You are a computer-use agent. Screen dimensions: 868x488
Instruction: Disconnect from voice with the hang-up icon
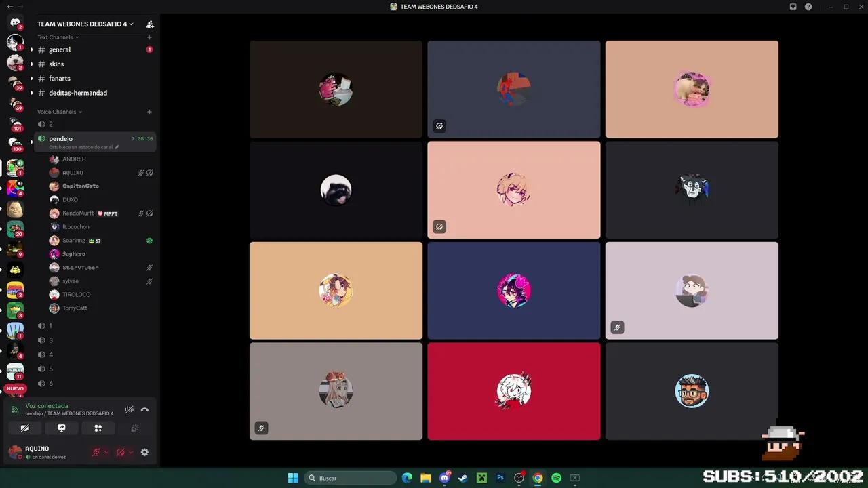click(x=144, y=409)
